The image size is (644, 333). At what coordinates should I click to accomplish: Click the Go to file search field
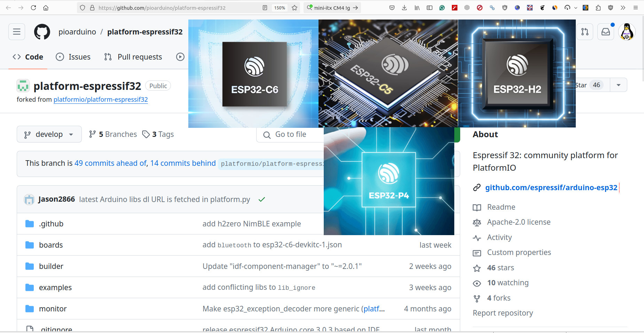(290, 134)
